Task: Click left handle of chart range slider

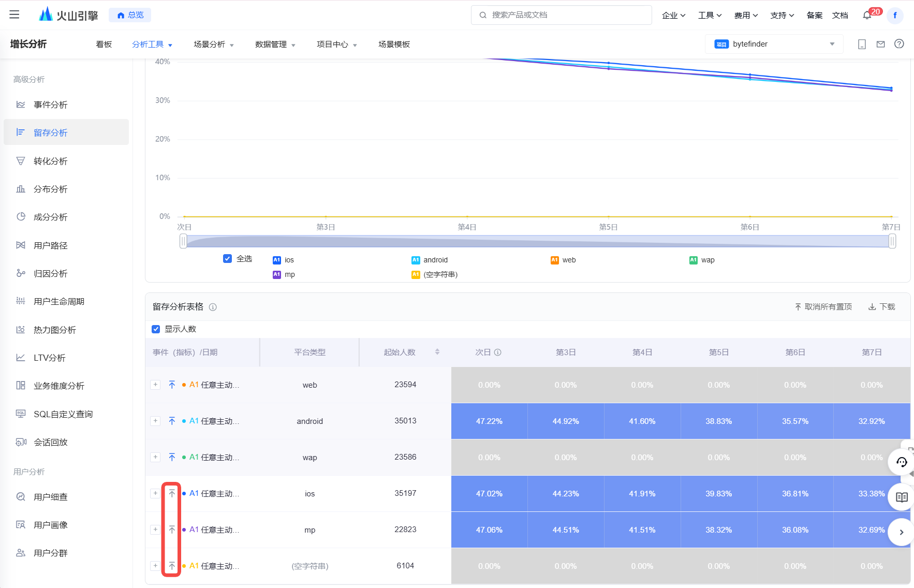Action: coord(183,241)
